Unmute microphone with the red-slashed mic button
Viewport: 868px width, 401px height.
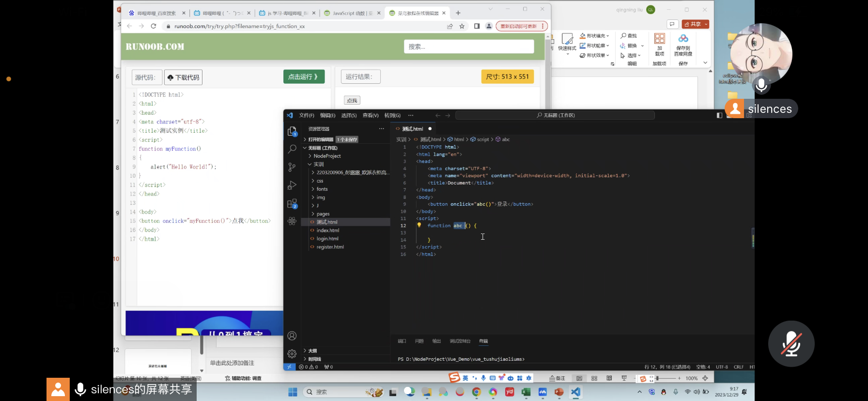pos(791,344)
